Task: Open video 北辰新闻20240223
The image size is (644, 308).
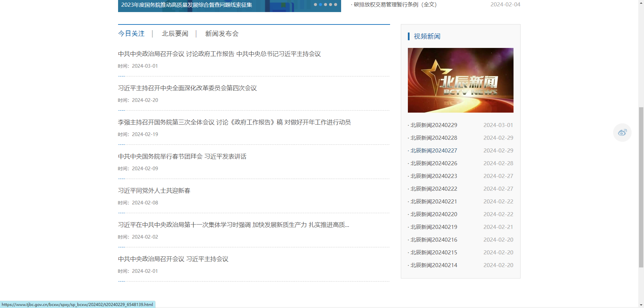Action: point(434,176)
